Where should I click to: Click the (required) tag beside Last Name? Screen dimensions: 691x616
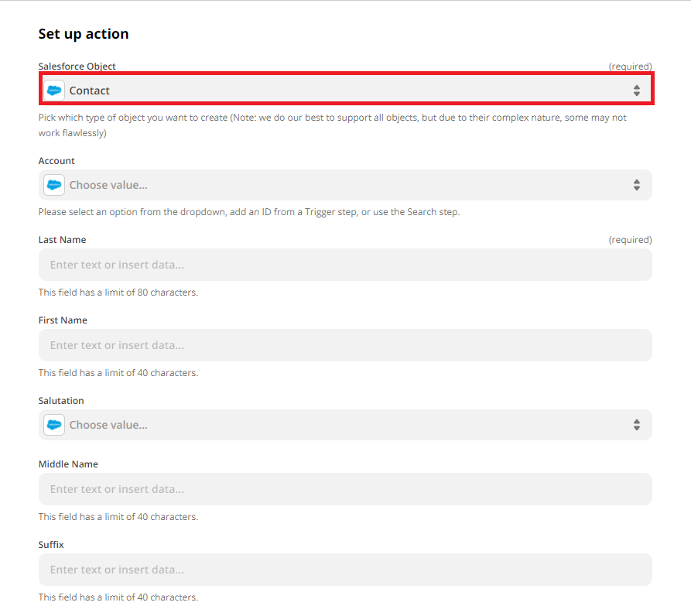click(630, 240)
